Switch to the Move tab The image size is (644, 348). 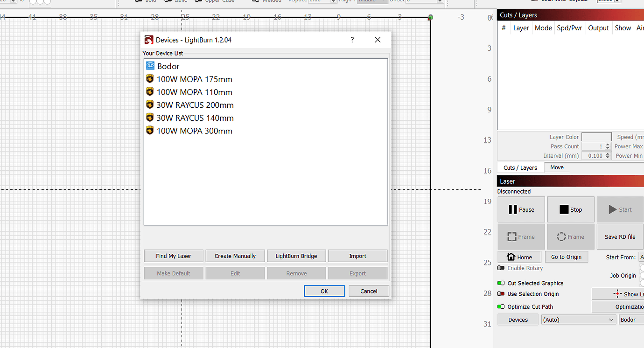click(x=557, y=167)
